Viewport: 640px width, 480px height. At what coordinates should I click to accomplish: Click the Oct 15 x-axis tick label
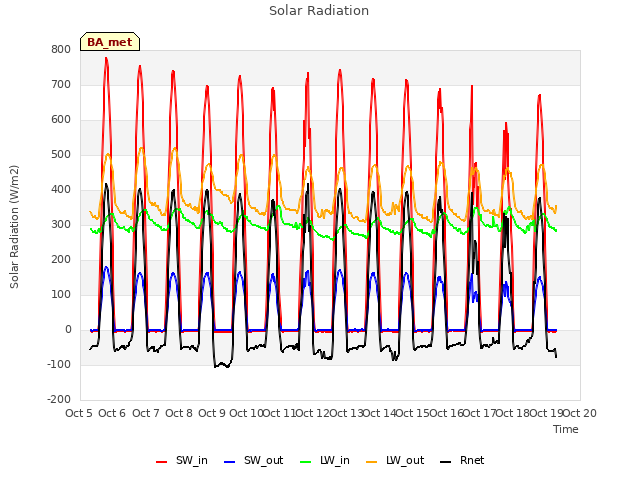pyautogui.click(x=413, y=413)
